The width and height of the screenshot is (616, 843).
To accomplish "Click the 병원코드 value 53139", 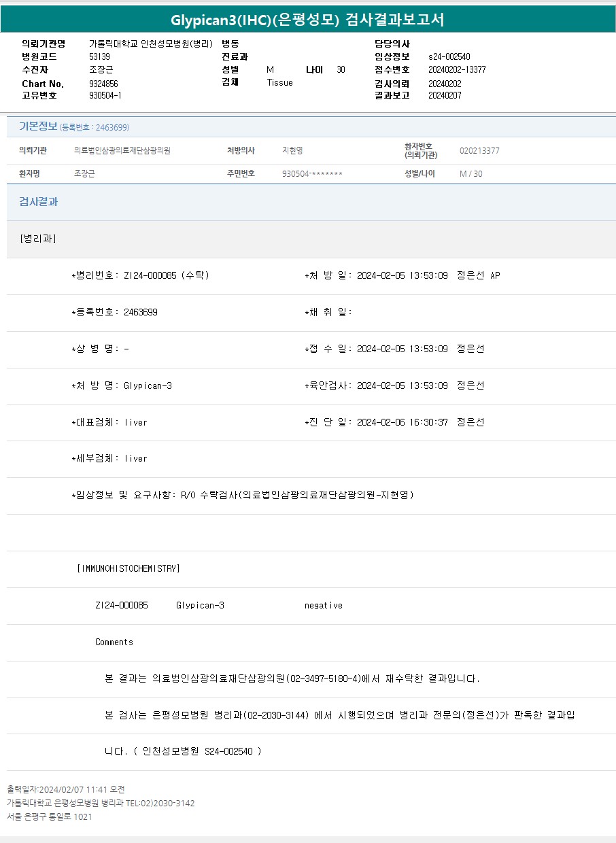I will (99, 56).
